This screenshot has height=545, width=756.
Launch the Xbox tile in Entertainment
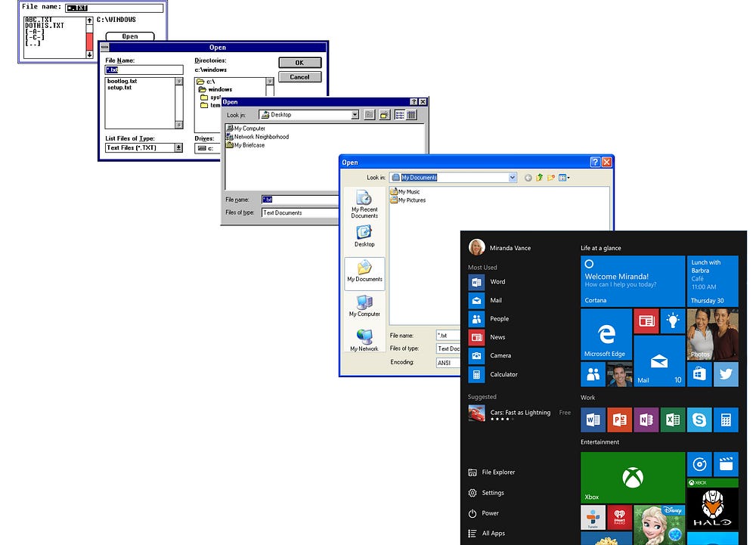(632, 478)
